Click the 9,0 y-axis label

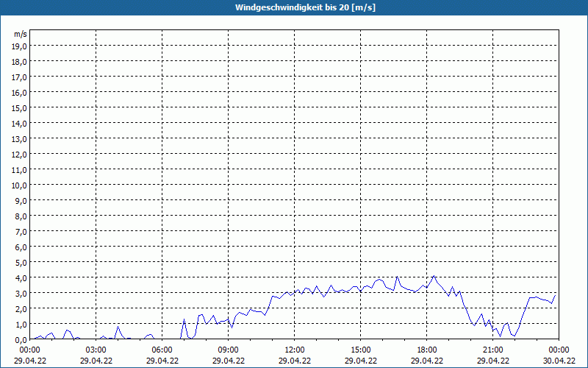coord(22,200)
